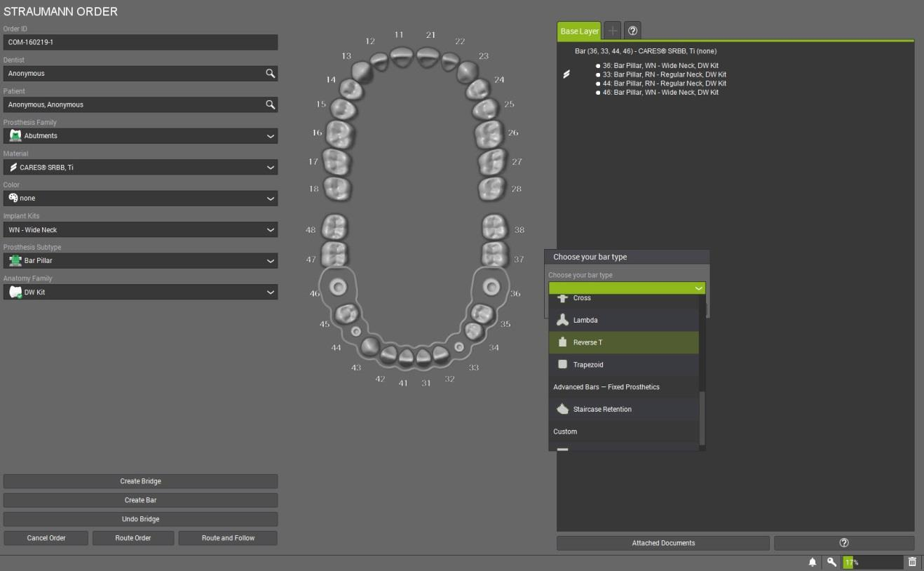Viewport: 924px width, 571px height.
Task: Select tooth 48 on the chart
Action: pos(334,228)
